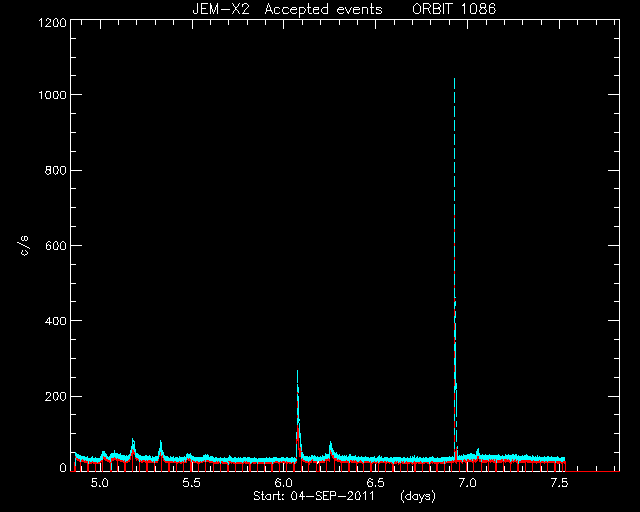Click the 'ORBIT 1086' title text
The width and height of the screenshot is (640, 512).
click(454, 9)
